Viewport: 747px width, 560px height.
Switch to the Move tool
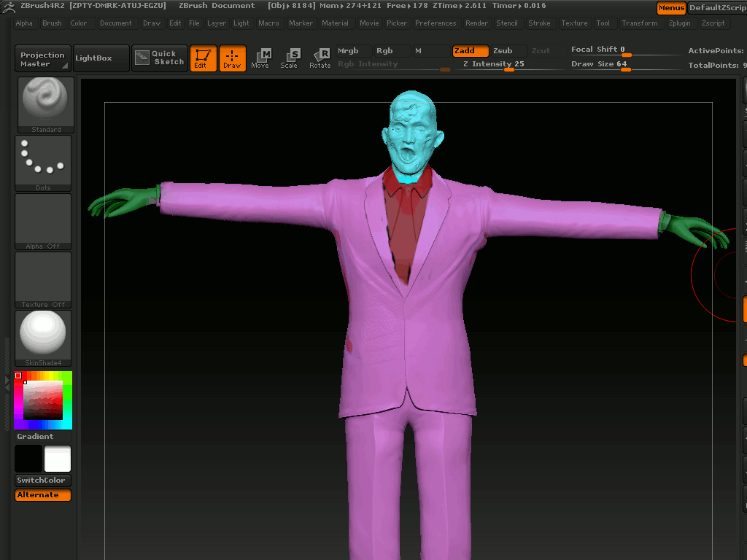coord(260,58)
